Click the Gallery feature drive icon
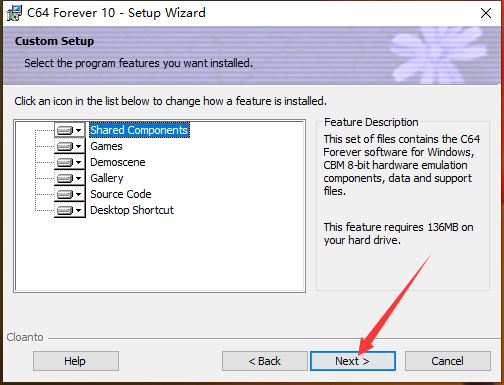The image size is (504, 385). [x=65, y=178]
